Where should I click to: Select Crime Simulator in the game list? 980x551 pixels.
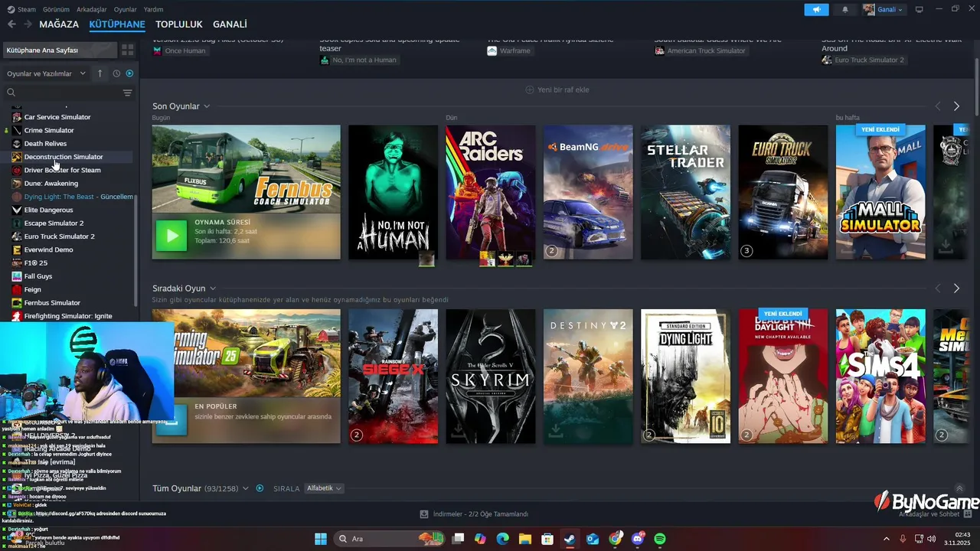(49, 130)
